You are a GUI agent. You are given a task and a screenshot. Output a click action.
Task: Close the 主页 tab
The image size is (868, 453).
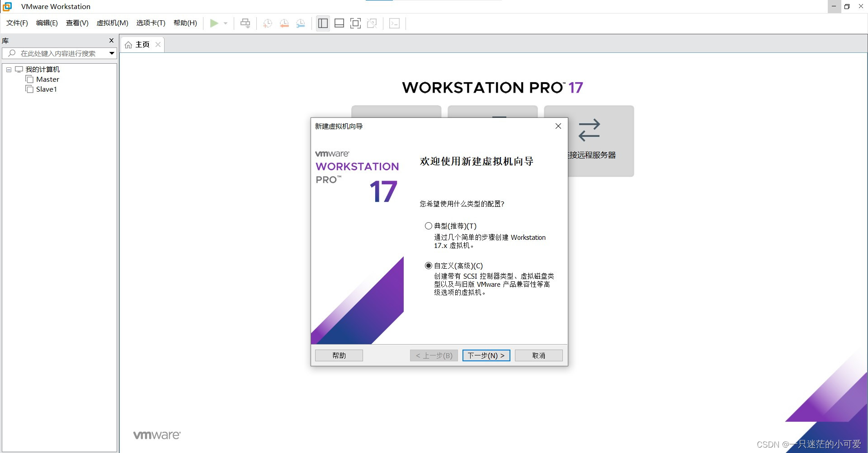tap(158, 44)
